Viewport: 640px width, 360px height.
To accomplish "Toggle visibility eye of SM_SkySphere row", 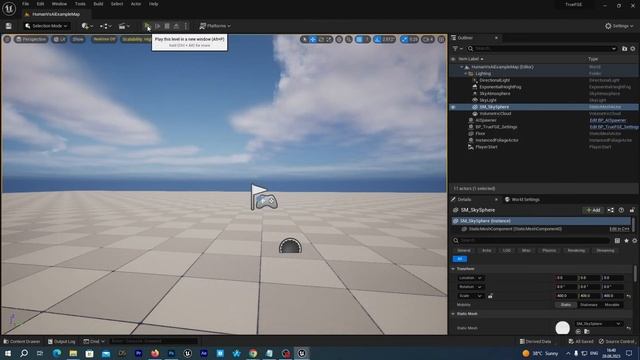I will (x=453, y=107).
